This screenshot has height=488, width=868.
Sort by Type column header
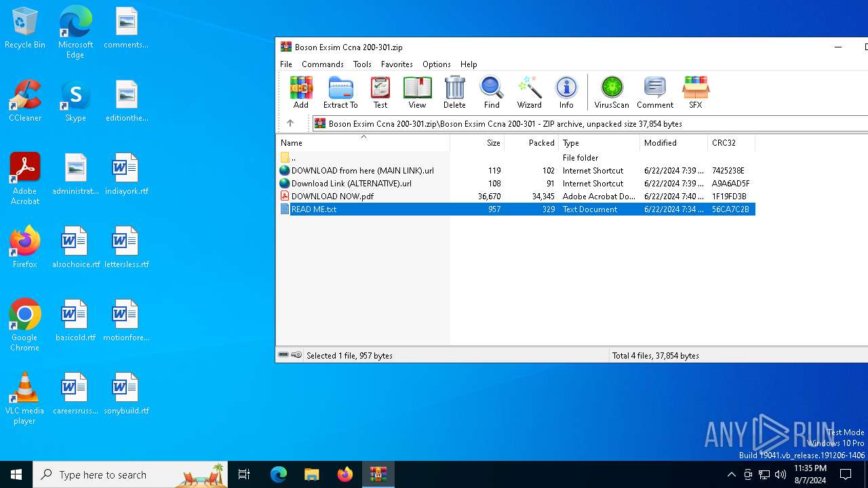click(x=599, y=143)
